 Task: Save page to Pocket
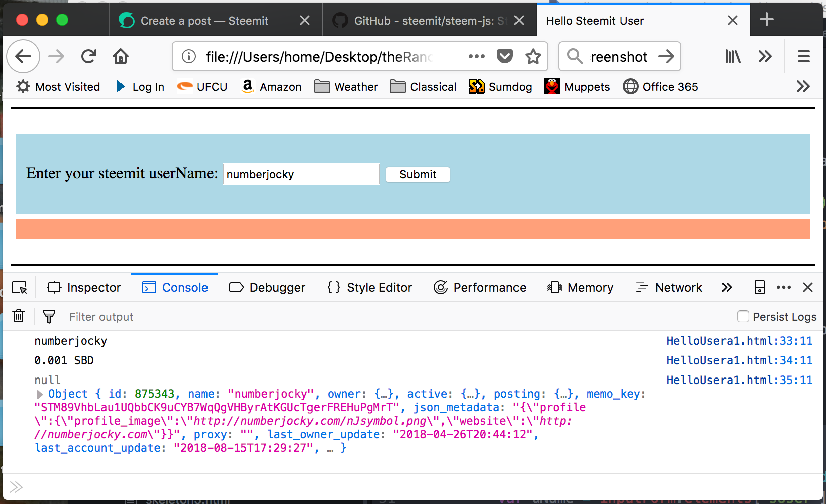point(504,56)
